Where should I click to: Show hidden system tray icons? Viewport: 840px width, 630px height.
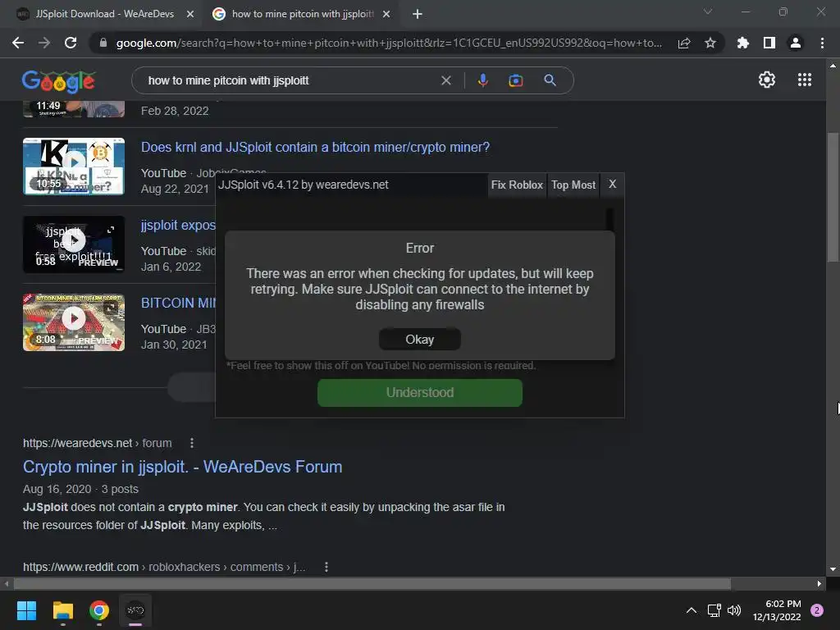(691, 610)
